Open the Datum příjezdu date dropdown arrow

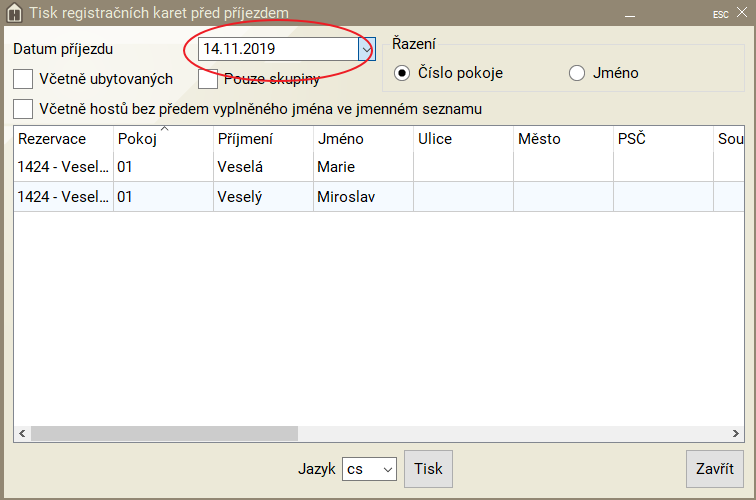[x=366, y=48]
